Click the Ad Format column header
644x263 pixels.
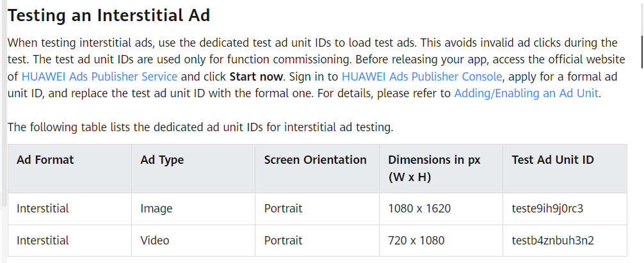tap(45, 160)
